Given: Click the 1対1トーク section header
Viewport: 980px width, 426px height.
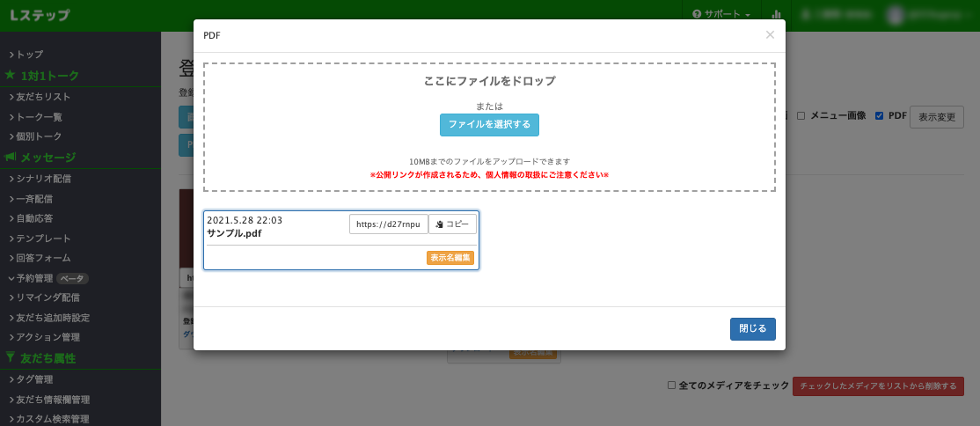Looking at the screenshot, I should point(50,76).
